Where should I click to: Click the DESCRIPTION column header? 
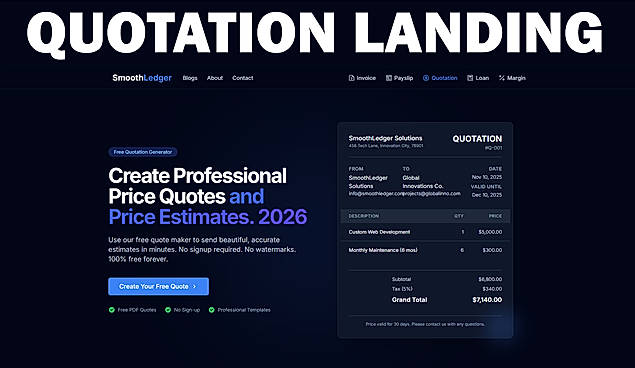tap(364, 216)
